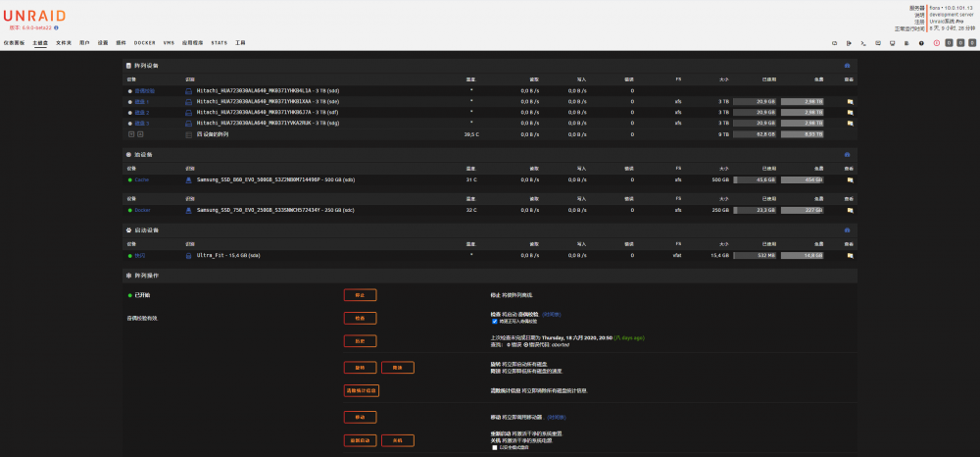The width and height of the screenshot is (980, 457).
Task: Toggle the help question-mark icon
Action: tap(921, 43)
